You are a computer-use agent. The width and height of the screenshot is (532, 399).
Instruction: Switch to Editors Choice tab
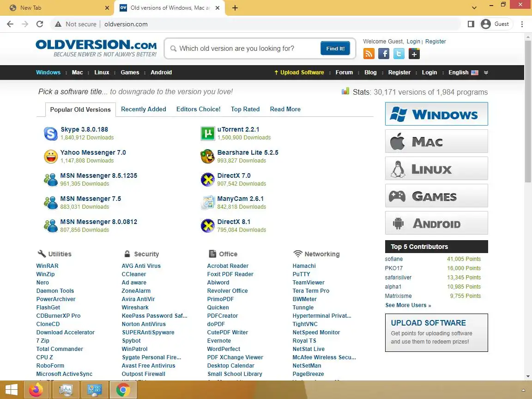[199, 109]
